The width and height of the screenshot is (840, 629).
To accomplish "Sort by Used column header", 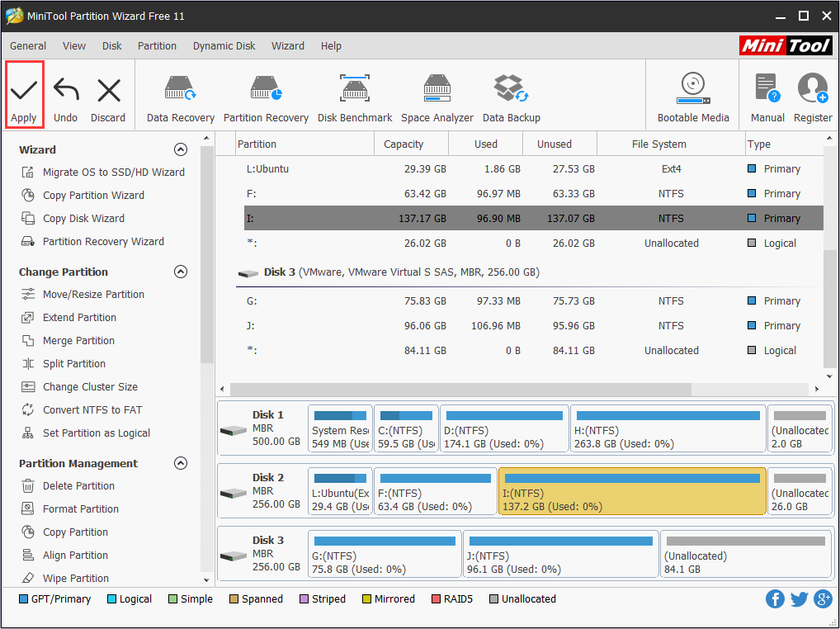I will tap(485, 144).
